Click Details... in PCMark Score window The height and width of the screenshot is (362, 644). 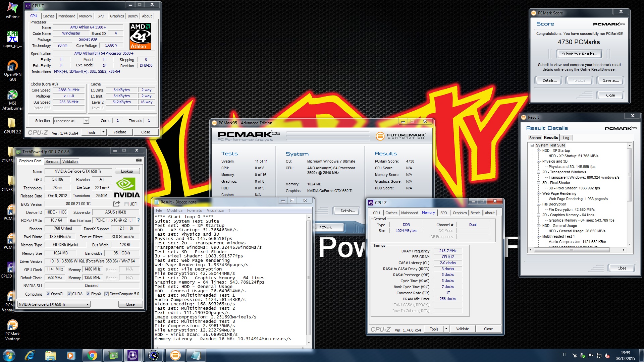point(549,80)
